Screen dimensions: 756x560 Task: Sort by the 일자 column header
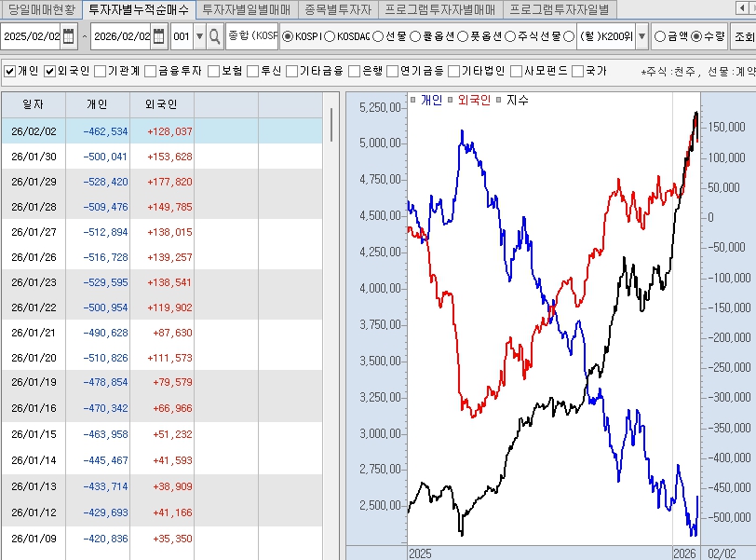point(33,104)
